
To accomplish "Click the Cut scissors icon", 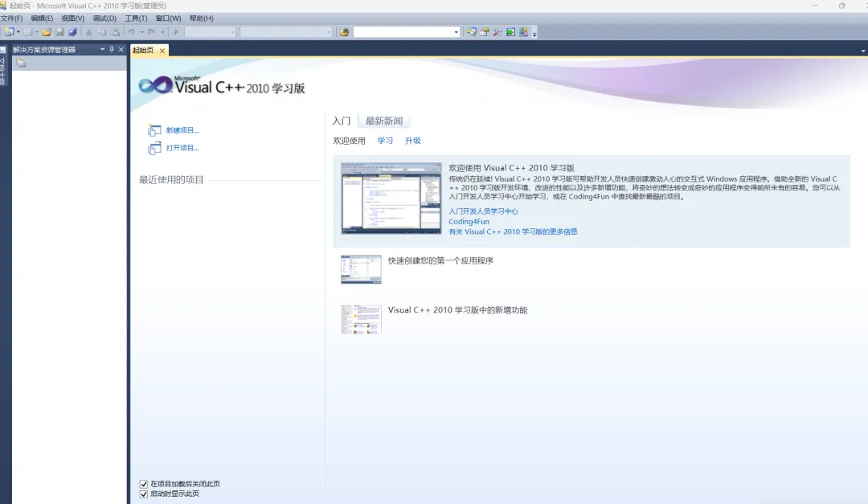I will (x=88, y=32).
